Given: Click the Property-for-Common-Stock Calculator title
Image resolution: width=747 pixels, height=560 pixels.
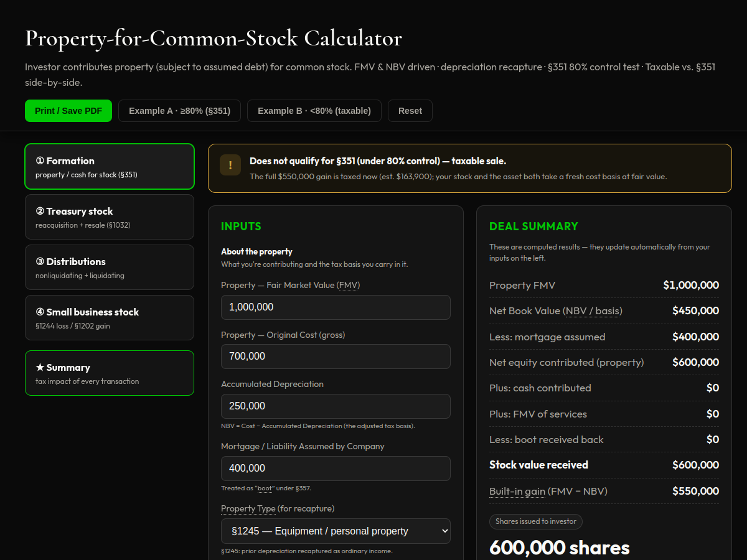Looking at the screenshot, I should tap(214, 39).
